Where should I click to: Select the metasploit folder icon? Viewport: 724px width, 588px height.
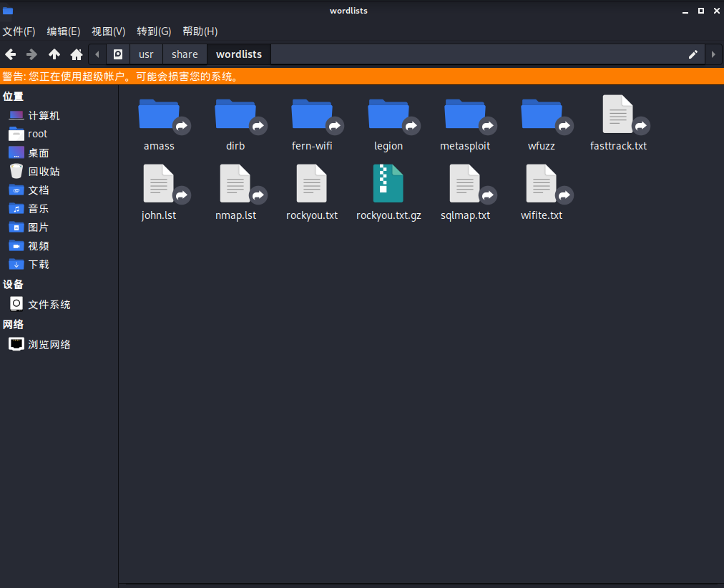coord(466,114)
